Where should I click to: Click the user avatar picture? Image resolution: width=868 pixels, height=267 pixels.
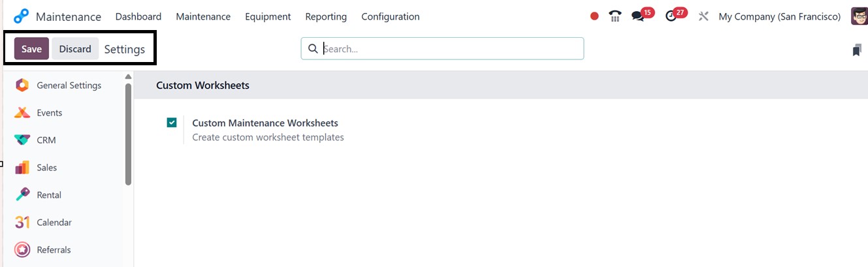(859, 16)
